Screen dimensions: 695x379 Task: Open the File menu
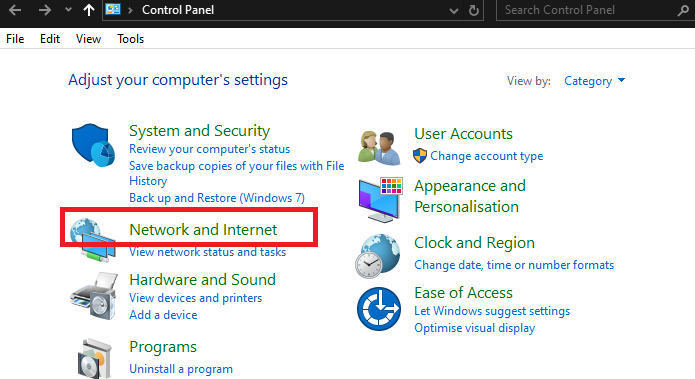(15, 39)
